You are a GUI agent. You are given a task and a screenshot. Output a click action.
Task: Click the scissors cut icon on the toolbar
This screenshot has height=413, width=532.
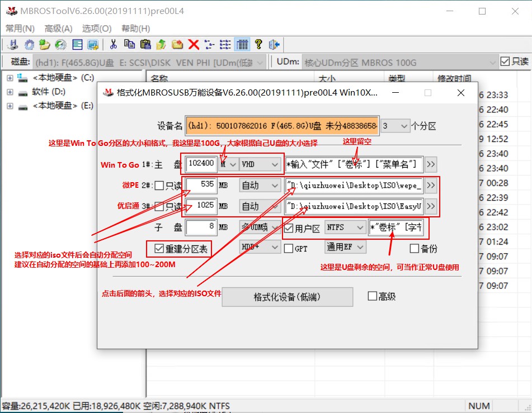click(114, 44)
